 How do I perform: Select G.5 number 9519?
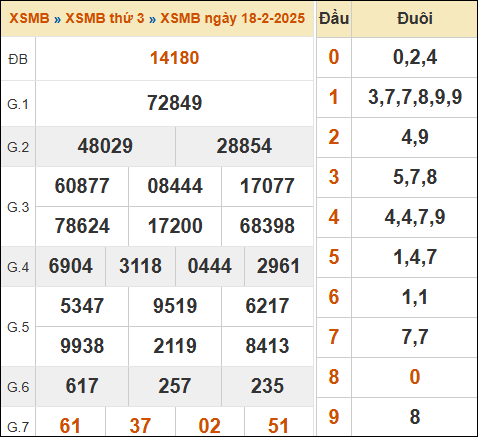[x=175, y=306]
